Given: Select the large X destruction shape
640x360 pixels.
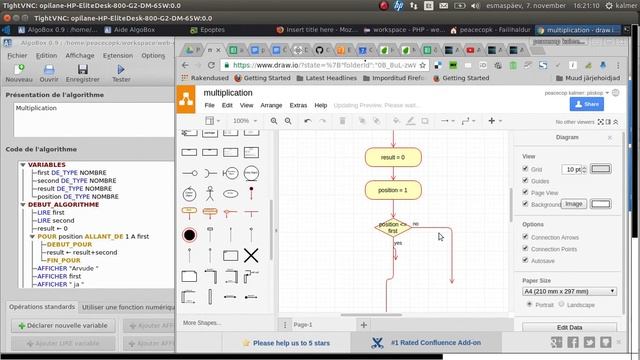Looking at the screenshot, I should 251,256.
